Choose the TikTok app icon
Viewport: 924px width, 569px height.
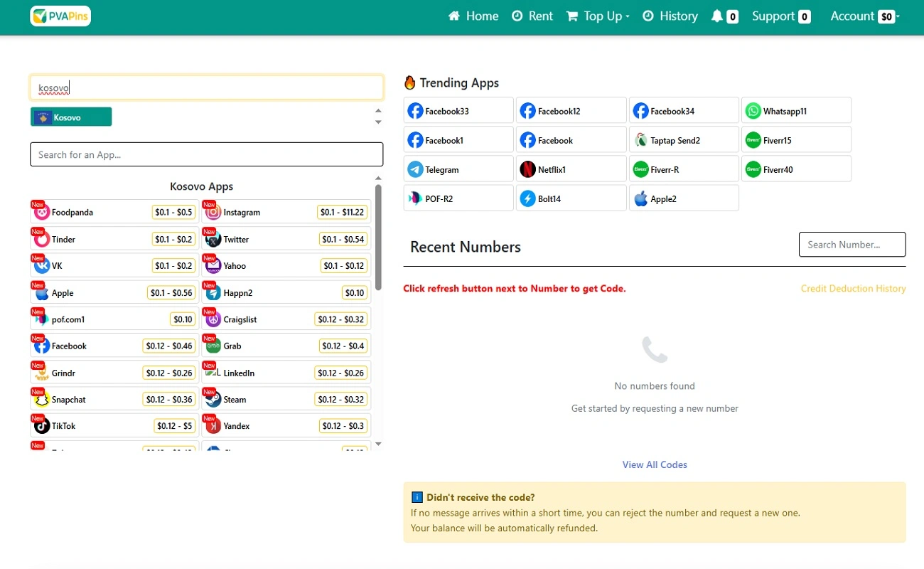click(x=42, y=426)
